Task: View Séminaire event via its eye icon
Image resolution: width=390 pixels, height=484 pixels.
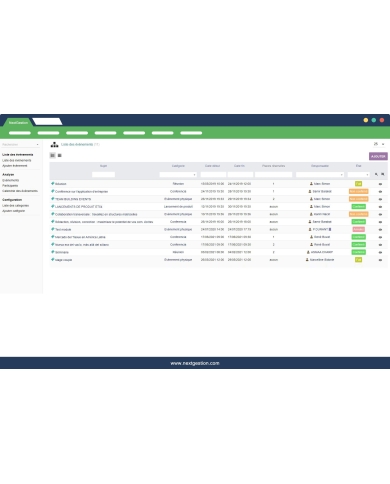Action: coord(380,252)
